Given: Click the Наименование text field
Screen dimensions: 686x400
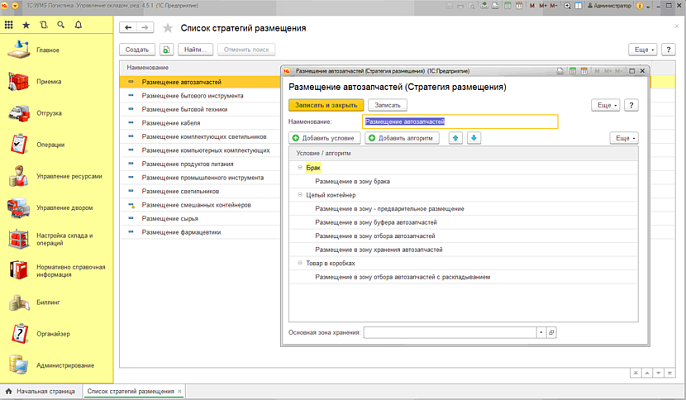Looking at the screenshot, I should tap(459, 121).
